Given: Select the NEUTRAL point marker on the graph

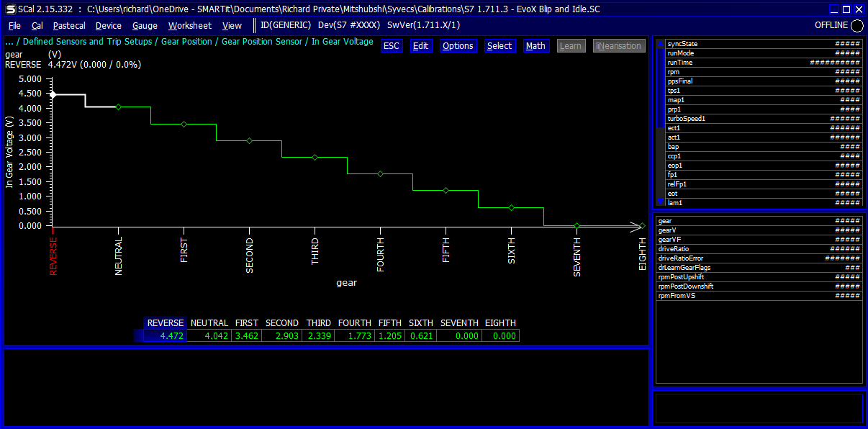Looking at the screenshot, I should pyautogui.click(x=119, y=107).
